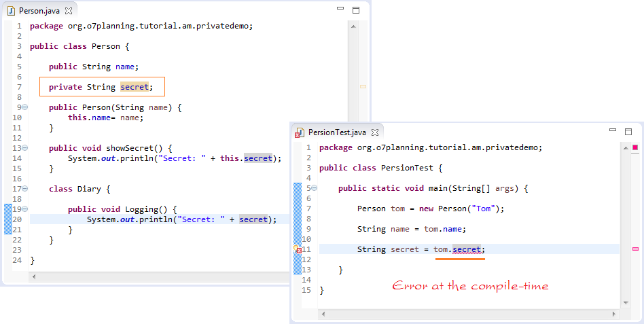
Task: Select the Person.java editor tab
Action: 40,11
